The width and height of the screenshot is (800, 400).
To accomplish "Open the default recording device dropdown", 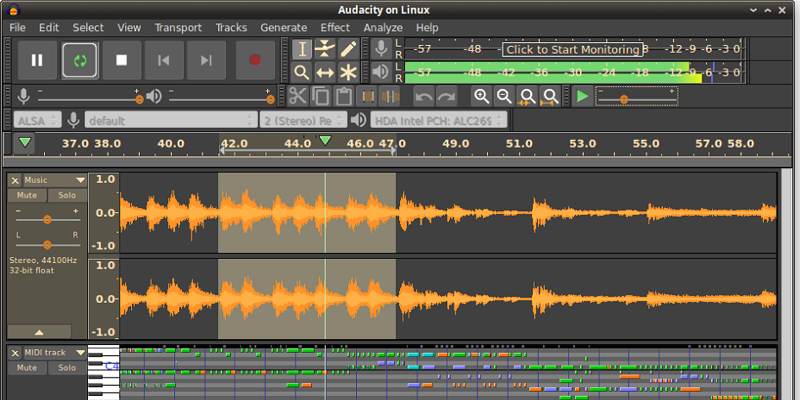I will pos(170,120).
